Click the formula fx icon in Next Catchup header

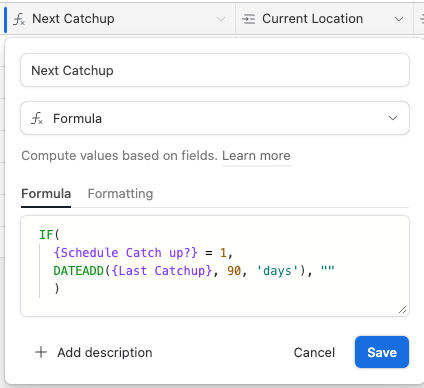19,19
